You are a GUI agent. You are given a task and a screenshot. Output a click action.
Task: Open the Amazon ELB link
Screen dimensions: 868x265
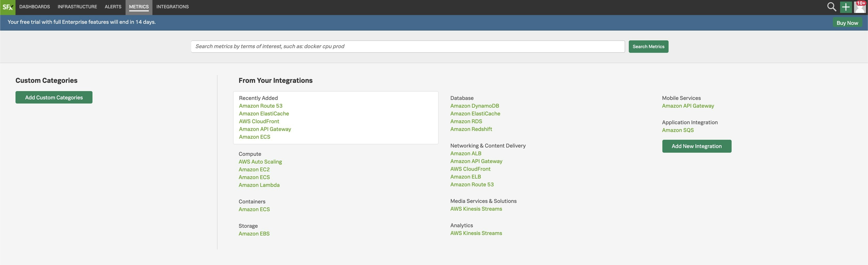(466, 176)
